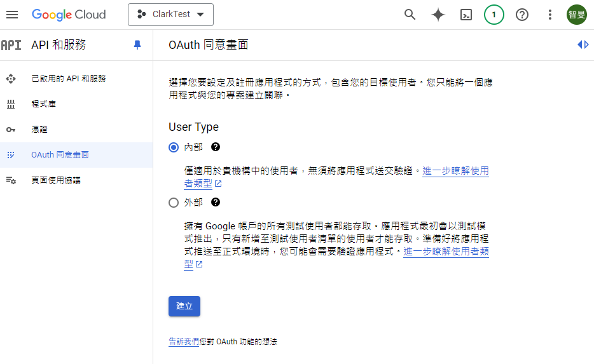Select the 外部 user type radio button
The width and height of the screenshot is (594, 364).
[x=174, y=203]
